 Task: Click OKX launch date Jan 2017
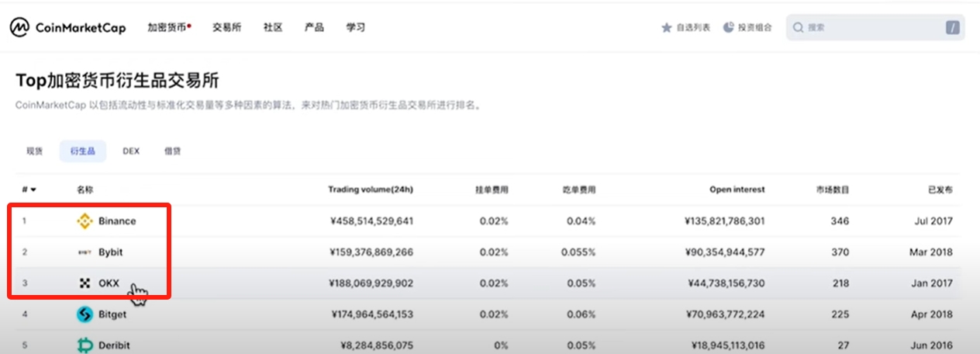(932, 283)
